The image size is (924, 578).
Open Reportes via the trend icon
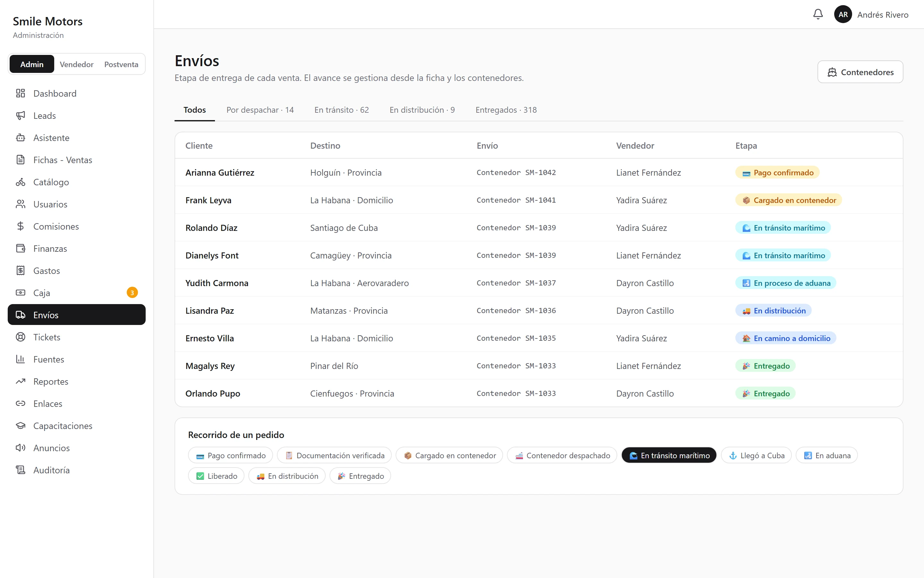[x=21, y=381]
